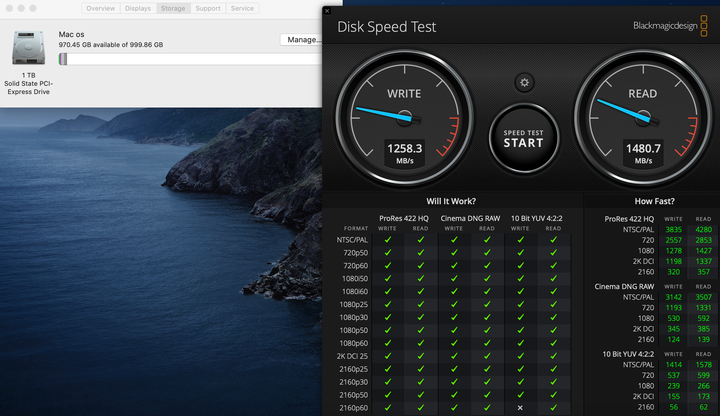The height and width of the screenshot is (416, 720).
Task: Click Cinema DNG 1080 write value 530
Action: (674, 318)
